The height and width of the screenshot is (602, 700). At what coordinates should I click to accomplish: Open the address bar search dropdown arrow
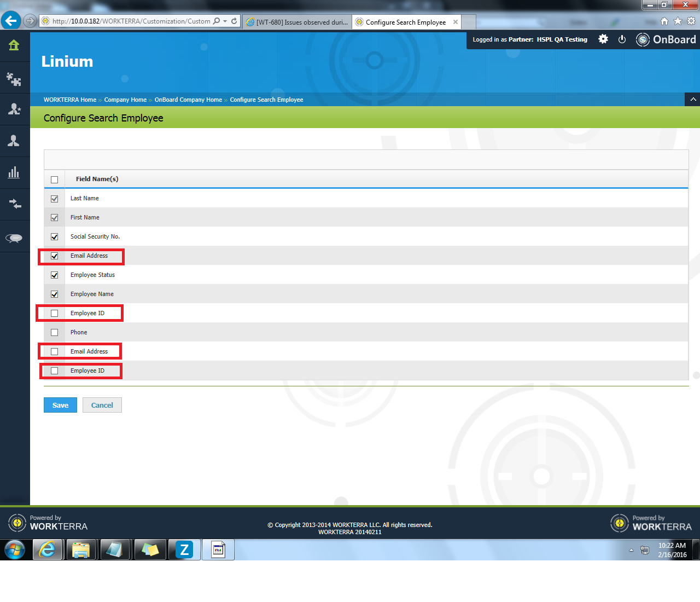[x=225, y=21]
